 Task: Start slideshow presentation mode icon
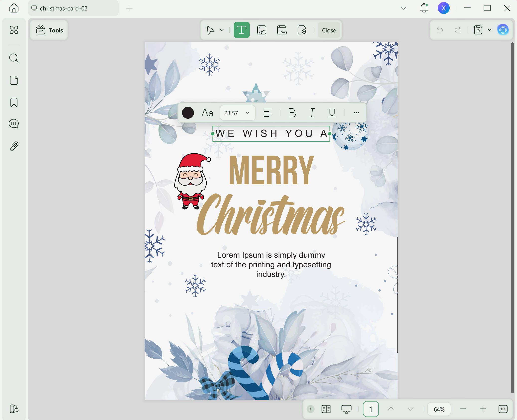[x=346, y=409]
